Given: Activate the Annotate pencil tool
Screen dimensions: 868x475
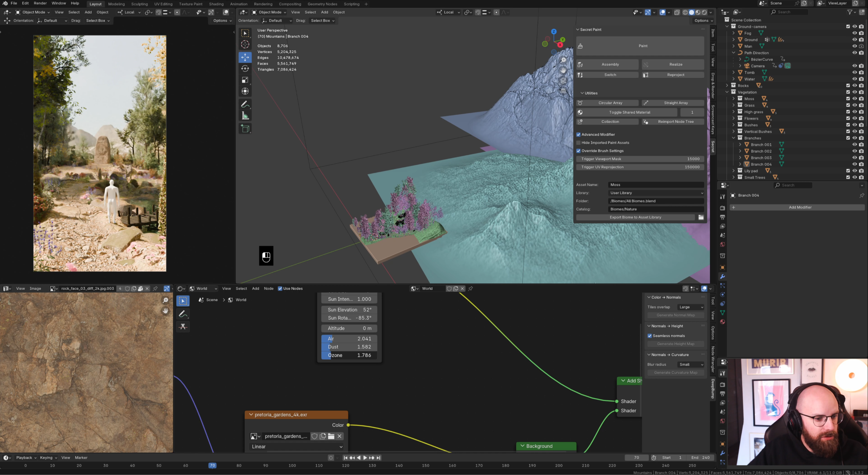Looking at the screenshot, I should click(245, 104).
